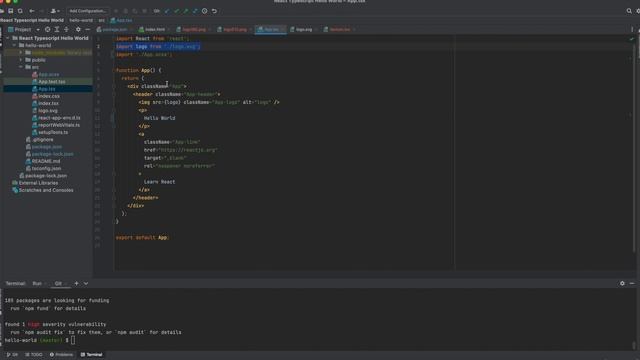The width and height of the screenshot is (640, 360).
Task: Open the editor tabs overflow menu
Action: (x=632, y=29)
